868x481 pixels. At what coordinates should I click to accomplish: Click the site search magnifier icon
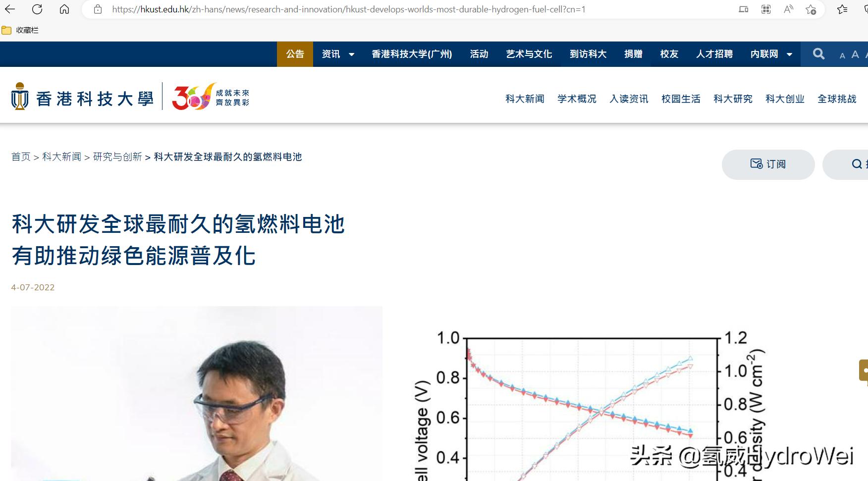click(x=818, y=54)
